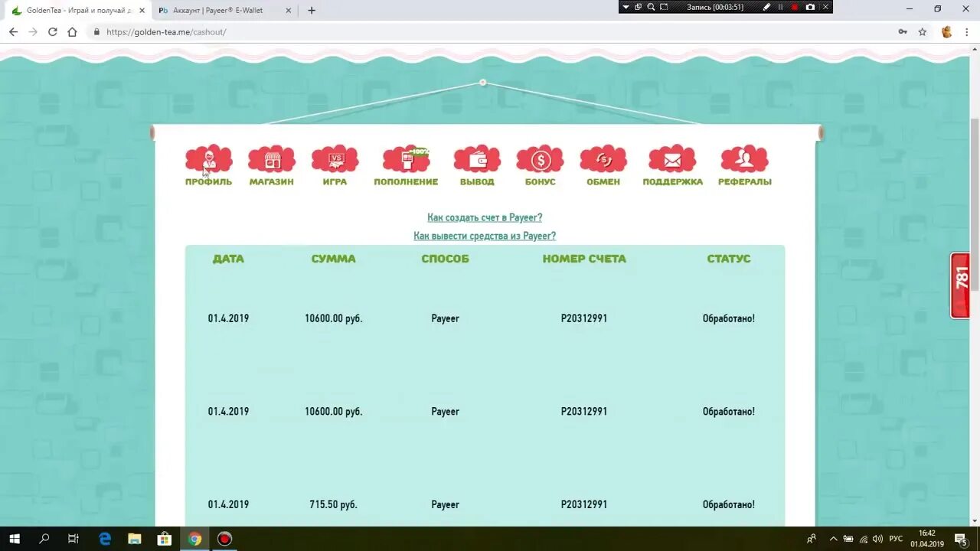Click the recorder magnifier icon
980x551 pixels.
651,7
